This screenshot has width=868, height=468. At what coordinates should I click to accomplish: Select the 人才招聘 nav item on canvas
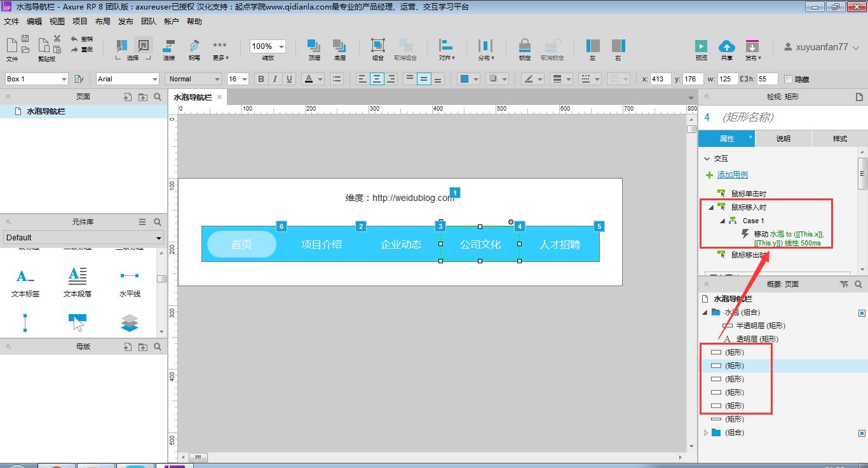(x=560, y=244)
